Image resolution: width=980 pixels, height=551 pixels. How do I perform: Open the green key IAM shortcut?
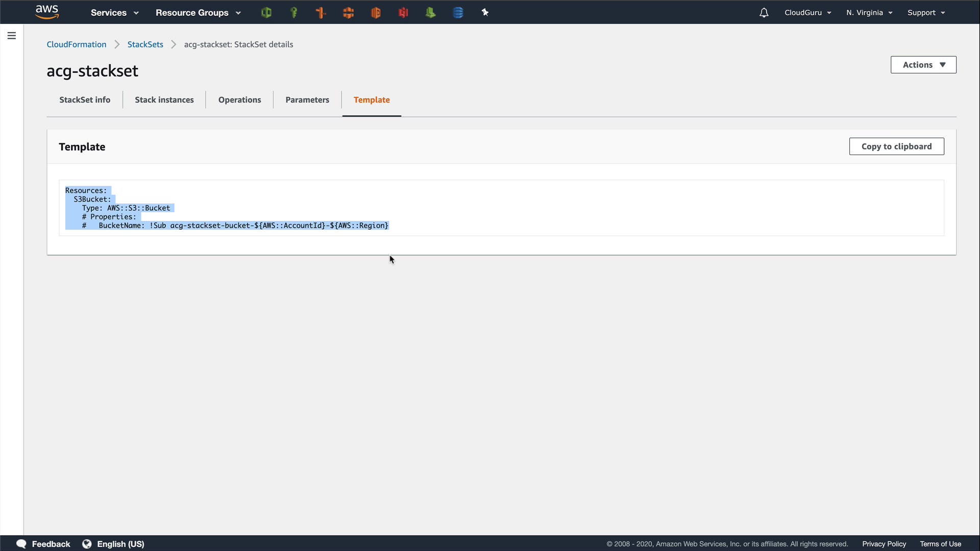293,13
